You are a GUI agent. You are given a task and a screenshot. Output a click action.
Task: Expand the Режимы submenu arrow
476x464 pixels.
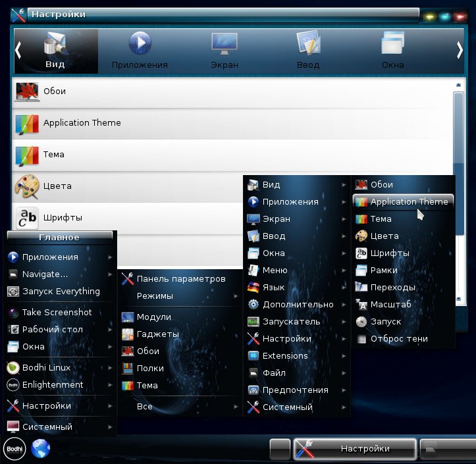[x=236, y=296]
